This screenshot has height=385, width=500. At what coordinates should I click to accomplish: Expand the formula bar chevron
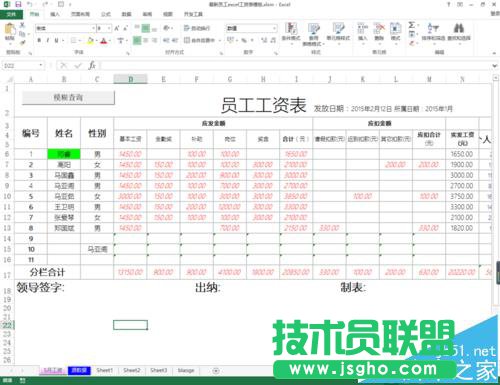click(x=495, y=66)
